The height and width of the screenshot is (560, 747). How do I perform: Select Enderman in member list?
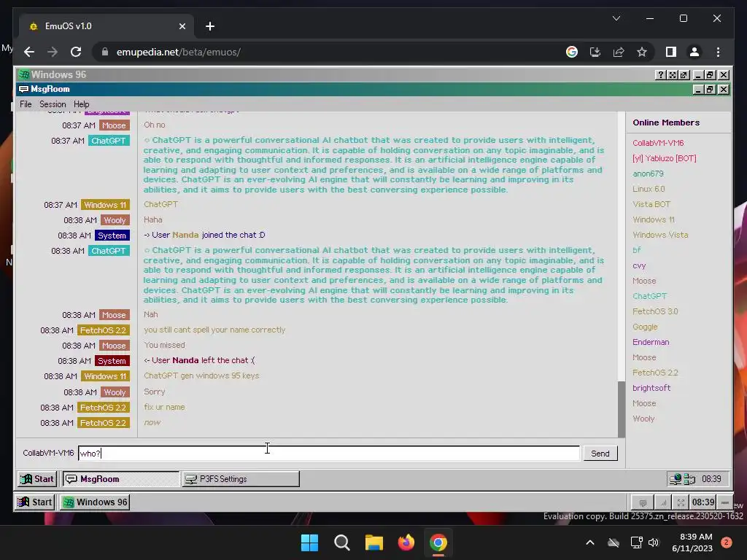[651, 342]
